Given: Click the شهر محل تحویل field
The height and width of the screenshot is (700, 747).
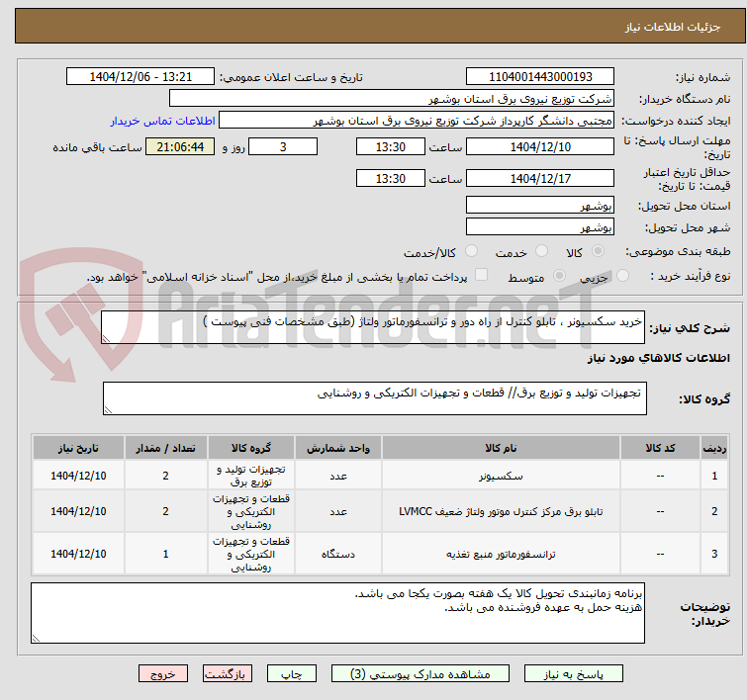Looking at the screenshot, I should click(x=540, y=226).
